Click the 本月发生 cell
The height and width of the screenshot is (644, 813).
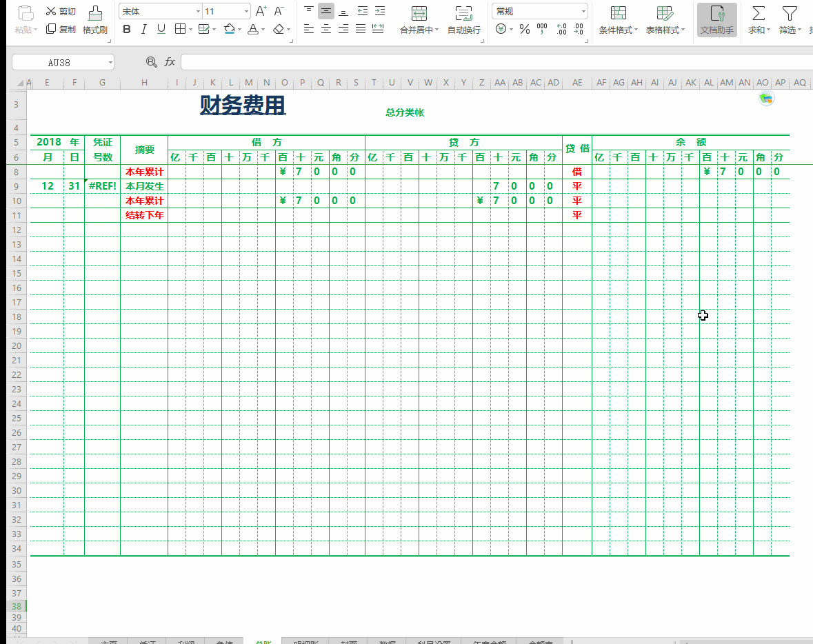144,186
